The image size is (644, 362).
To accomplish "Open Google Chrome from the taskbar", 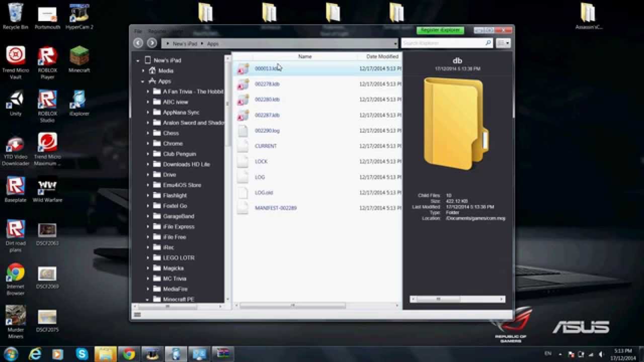I will [x=129, y=354].
